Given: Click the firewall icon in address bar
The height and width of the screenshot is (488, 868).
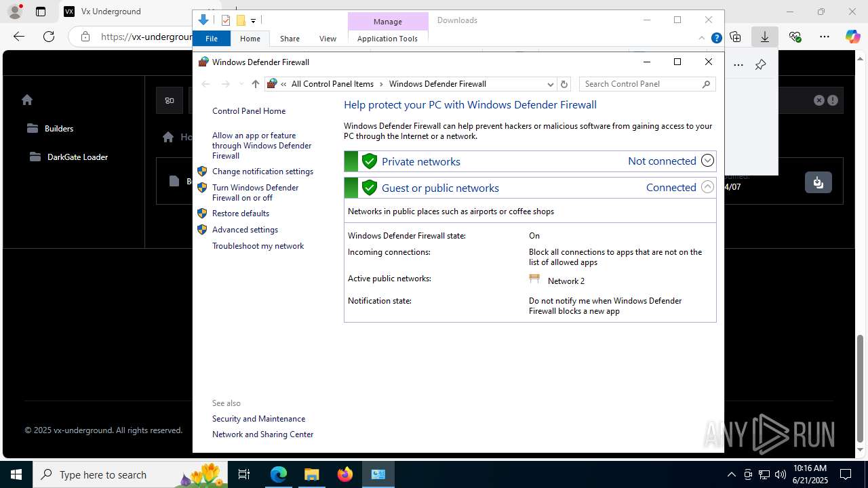Looking at the screenshot, I should (273, 84).
